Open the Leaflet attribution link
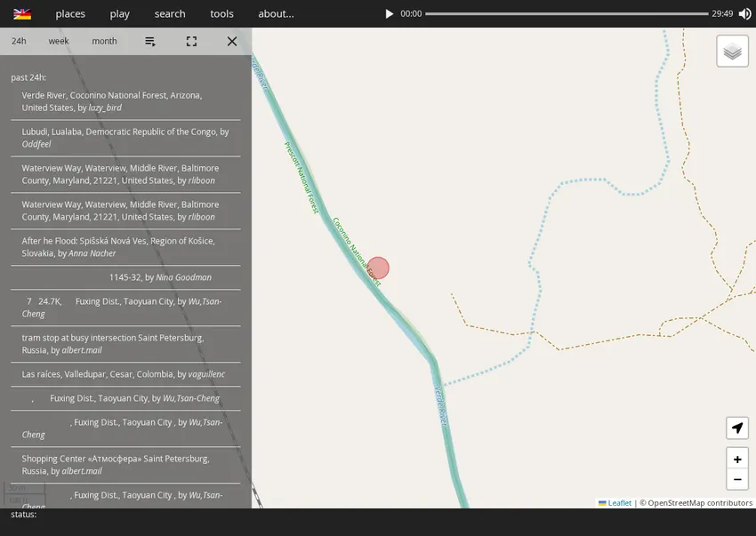This screenshot has height=536, width=756. click(x=615, y=503)
